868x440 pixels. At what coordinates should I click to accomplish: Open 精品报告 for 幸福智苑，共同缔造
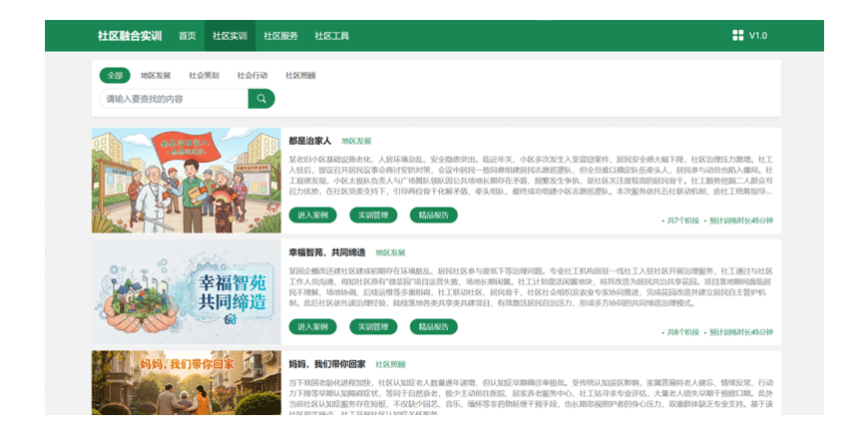pos(433,327)
